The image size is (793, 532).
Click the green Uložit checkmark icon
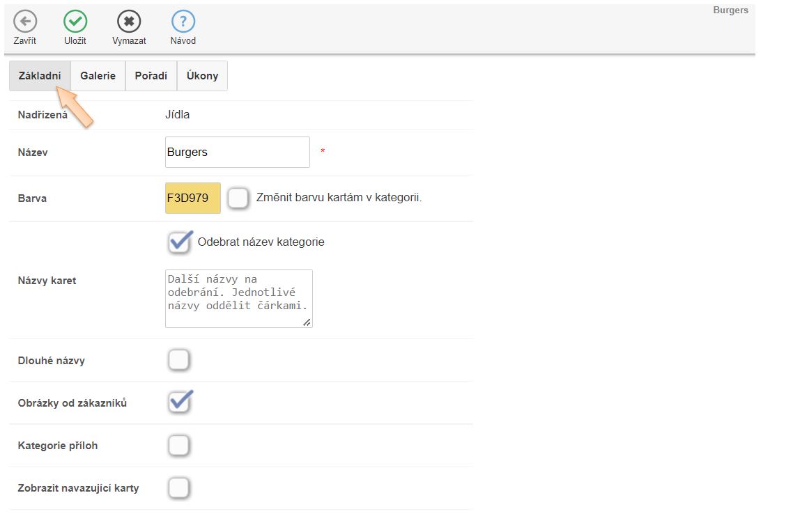[x=75, y=22]
